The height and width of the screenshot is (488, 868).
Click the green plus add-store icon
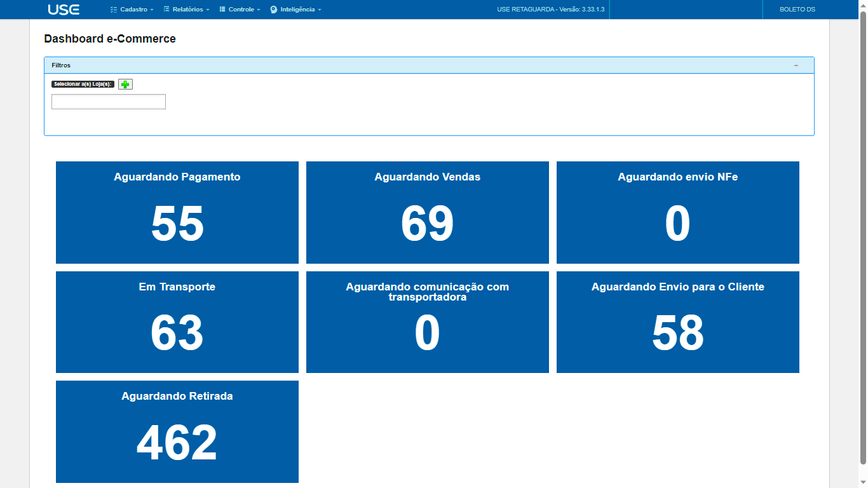click(x=125, y=85)
